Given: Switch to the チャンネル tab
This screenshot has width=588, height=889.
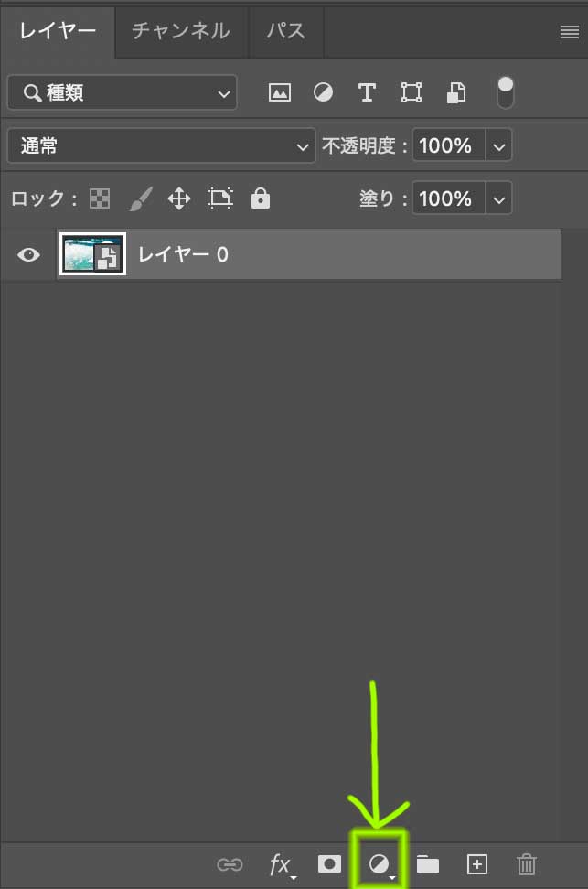Looking at the screenshot, I should (180, 31).
